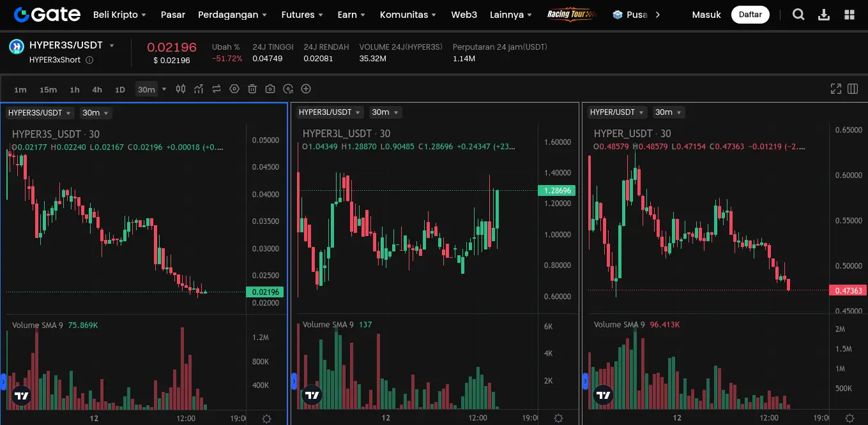The height and width of the screenshot is (425, 868).
Task: Open the Beli Kripto menu
Action: [x=119, y=14]
